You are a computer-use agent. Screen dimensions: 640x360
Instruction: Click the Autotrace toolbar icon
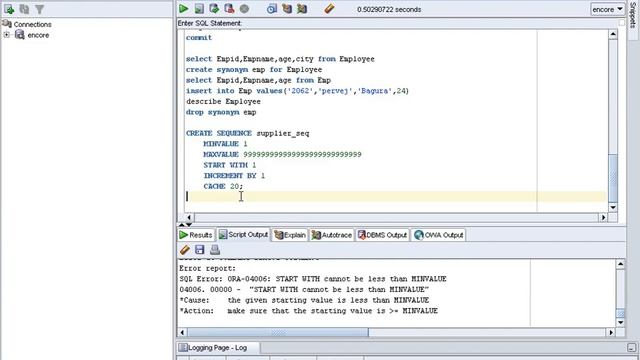tap(302, 9)
